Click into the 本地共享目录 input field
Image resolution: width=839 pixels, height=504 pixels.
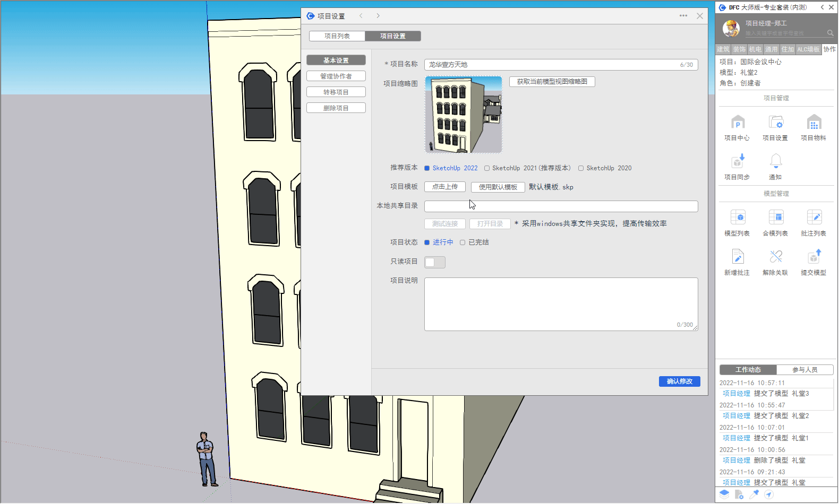(561, 206)
